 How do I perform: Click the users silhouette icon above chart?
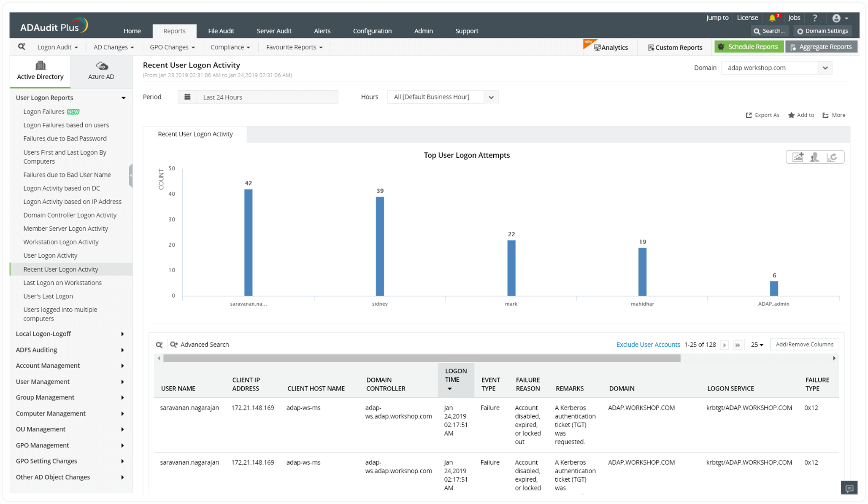814,157
